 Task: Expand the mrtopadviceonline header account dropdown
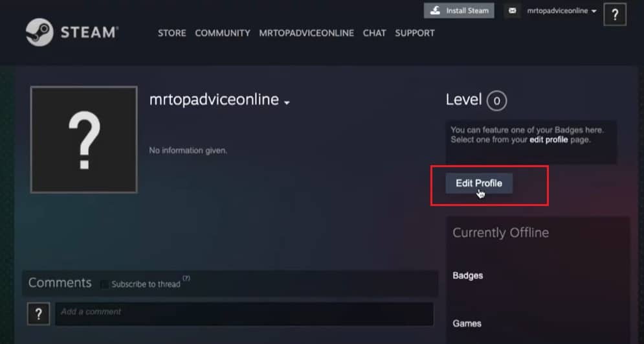(562, 11)
